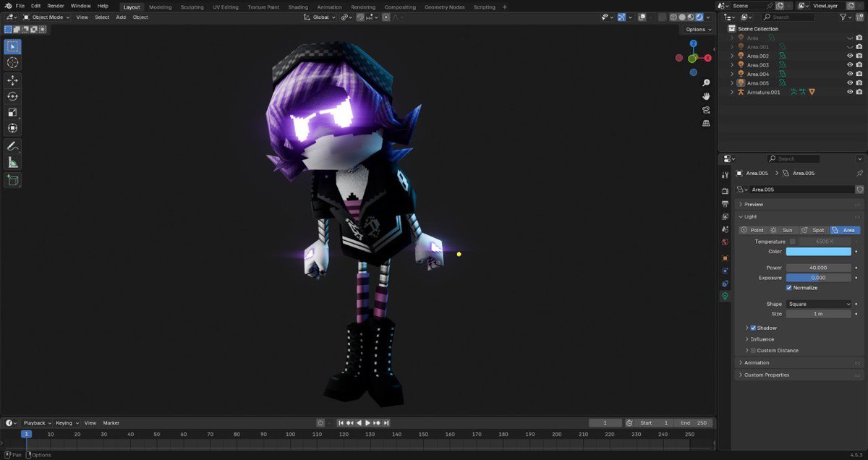Enable the Temperature checkbox
The height and width of the screenshot is (460, 868).
click(793, 242)
